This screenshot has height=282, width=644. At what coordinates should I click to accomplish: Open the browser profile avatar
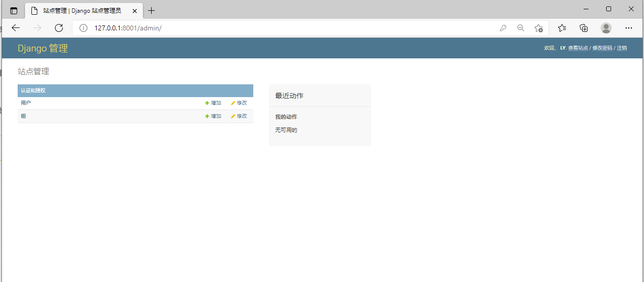click(606, 28)
